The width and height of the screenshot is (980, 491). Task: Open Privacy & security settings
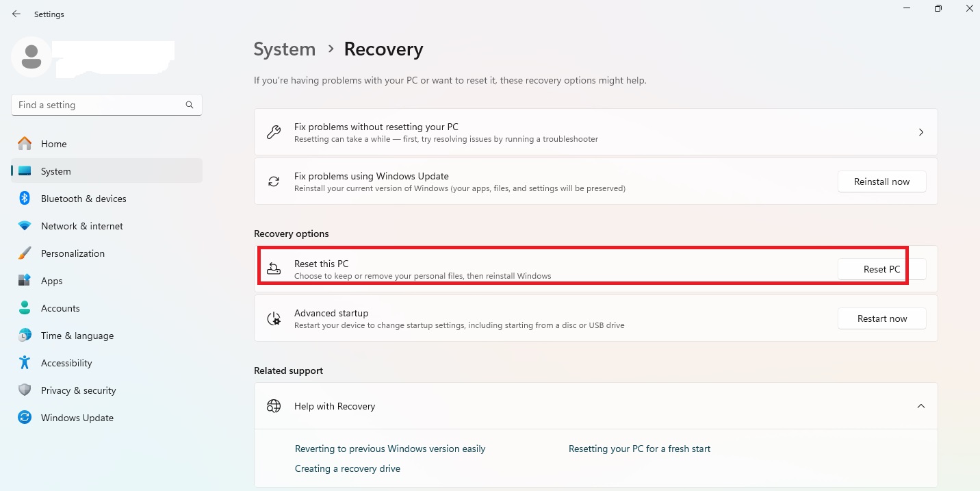click(107, 390)
